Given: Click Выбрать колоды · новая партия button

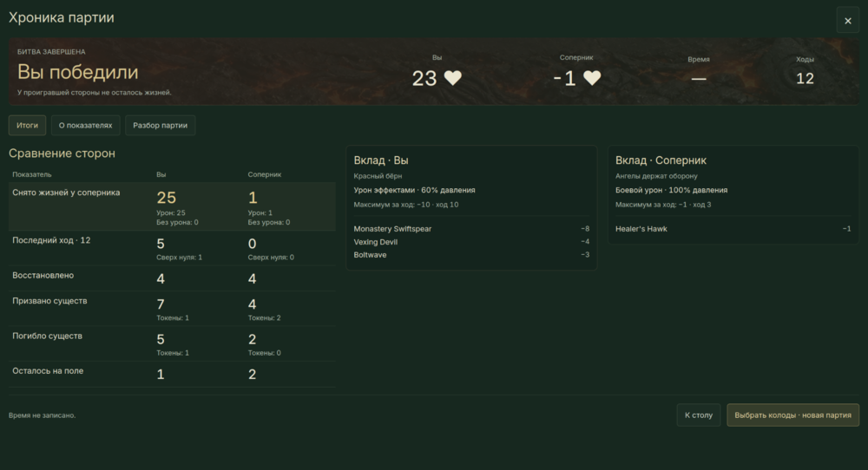Looking at the screenshot, I should tap(792, 415).
